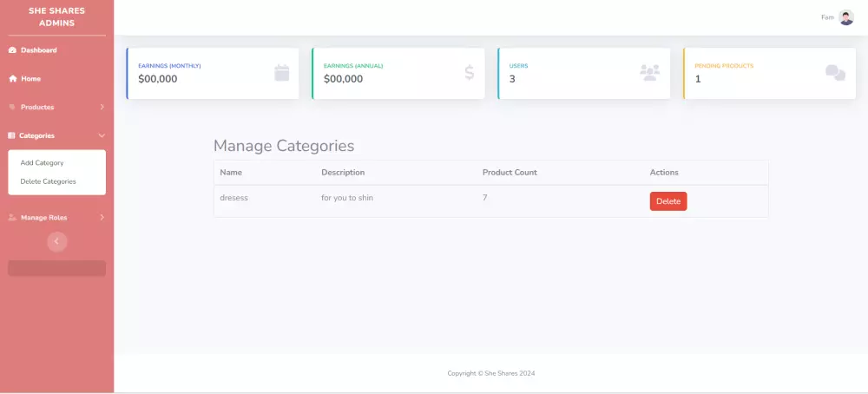The width and height of the screenshot is (868, 394).
Task: Click the SHE SHARES ADMINS brand title
Action: point(57,17)
